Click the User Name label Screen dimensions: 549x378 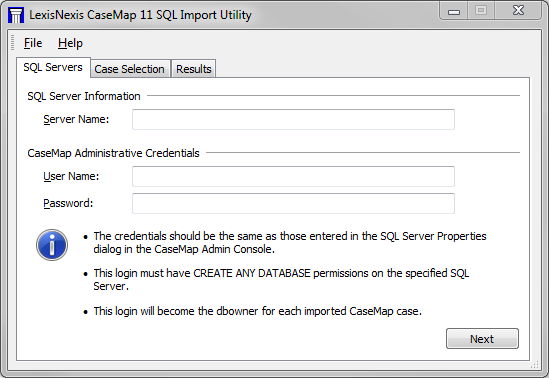[x=71, y=176]
